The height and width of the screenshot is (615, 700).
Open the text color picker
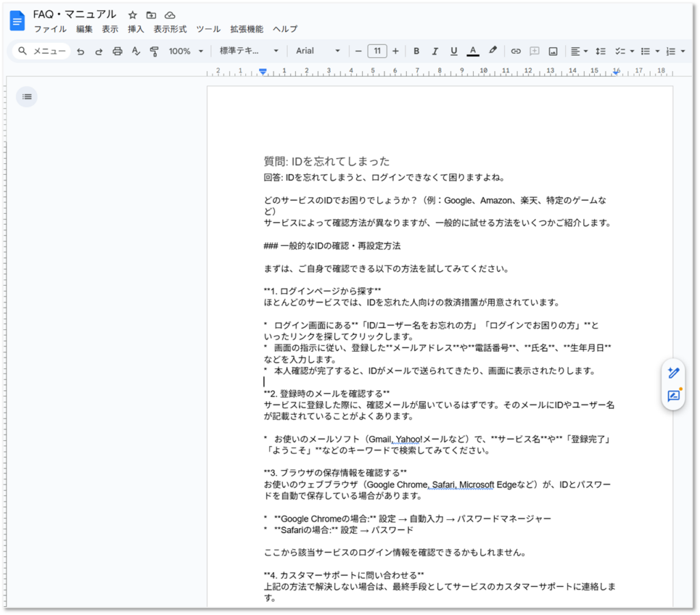point(473,51)
